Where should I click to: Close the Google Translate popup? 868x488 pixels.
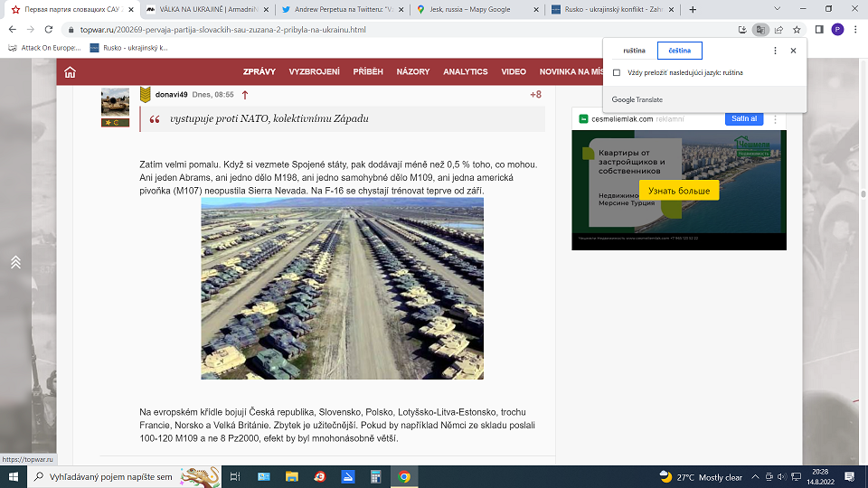tap(793, 51)
